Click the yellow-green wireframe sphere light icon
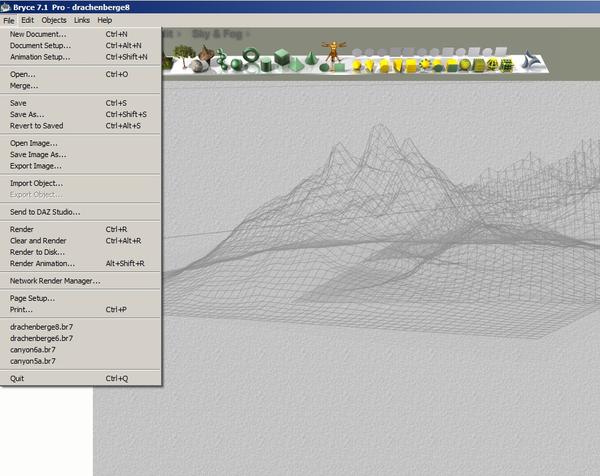600x476 pixels. pyautogui.click(x=493, y=65)
